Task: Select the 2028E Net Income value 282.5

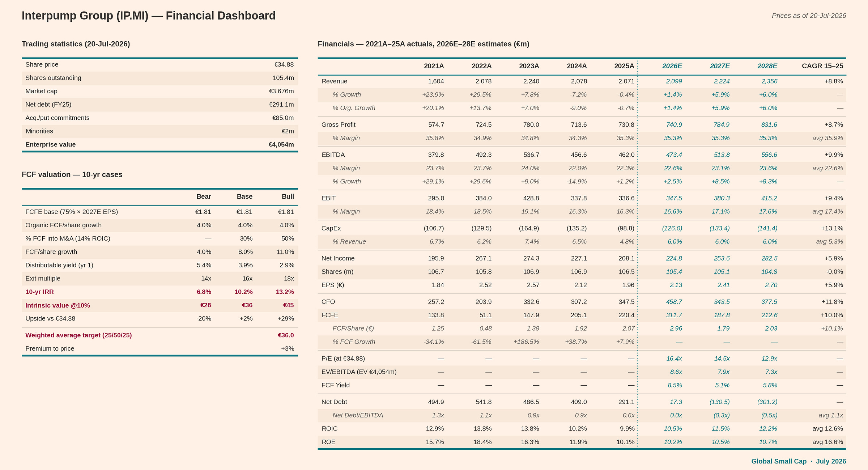Action: pyautogui.click(x=769, y=259)
